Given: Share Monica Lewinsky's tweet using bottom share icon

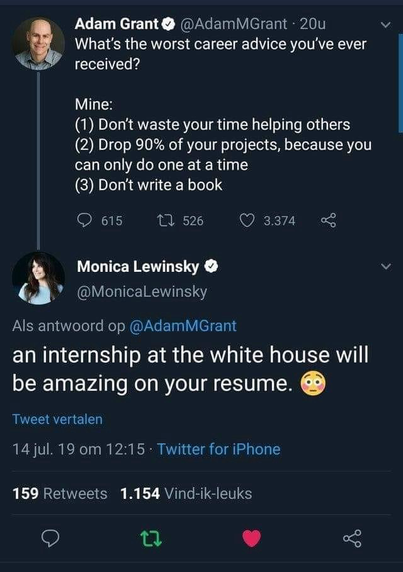Looking at the screenshot, I should [x=352, y=538].
